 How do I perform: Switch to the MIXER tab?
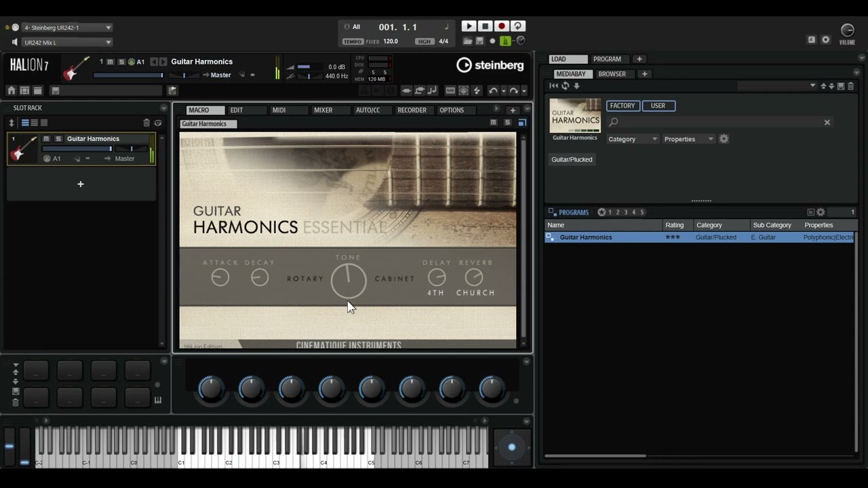(x=323, y=110)
